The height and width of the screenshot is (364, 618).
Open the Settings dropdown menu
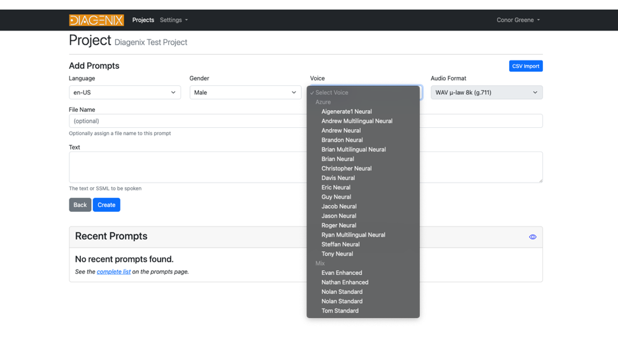(x=174, y=20)
